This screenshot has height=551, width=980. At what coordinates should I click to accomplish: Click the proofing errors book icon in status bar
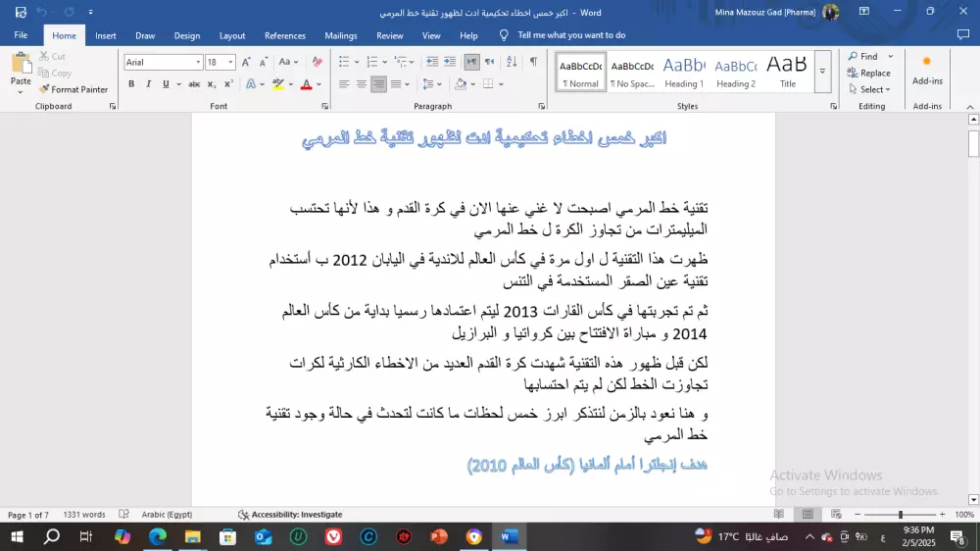click(x=123, y=514)
